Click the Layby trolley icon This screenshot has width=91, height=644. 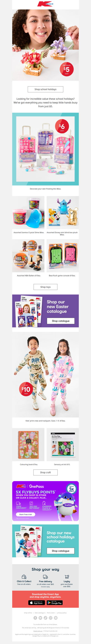click(x=67, y=577)
